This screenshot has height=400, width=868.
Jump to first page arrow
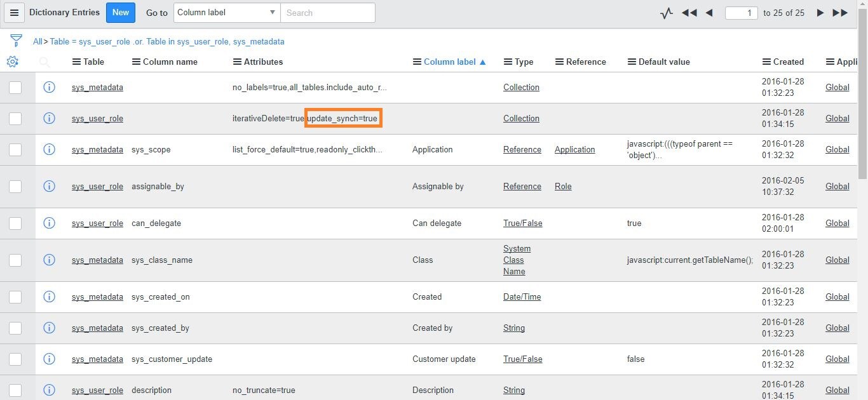tap(689, 13)
